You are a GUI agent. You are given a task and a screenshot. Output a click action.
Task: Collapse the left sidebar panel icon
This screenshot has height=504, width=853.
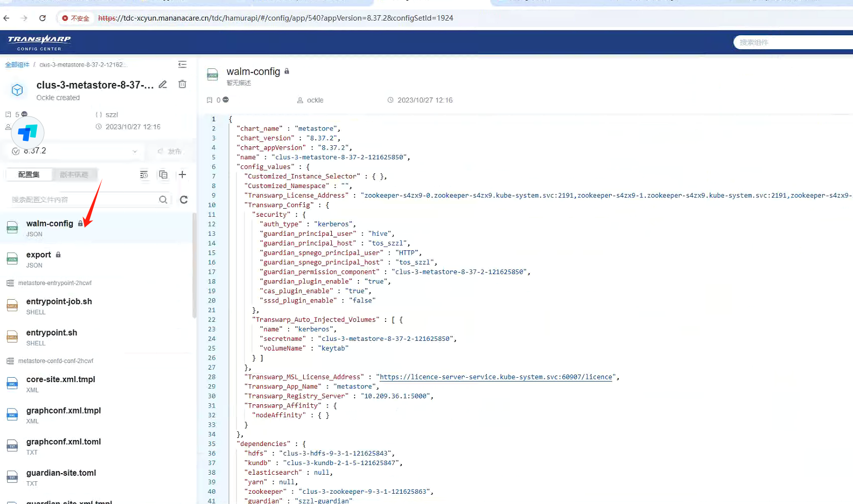[182, 64]
